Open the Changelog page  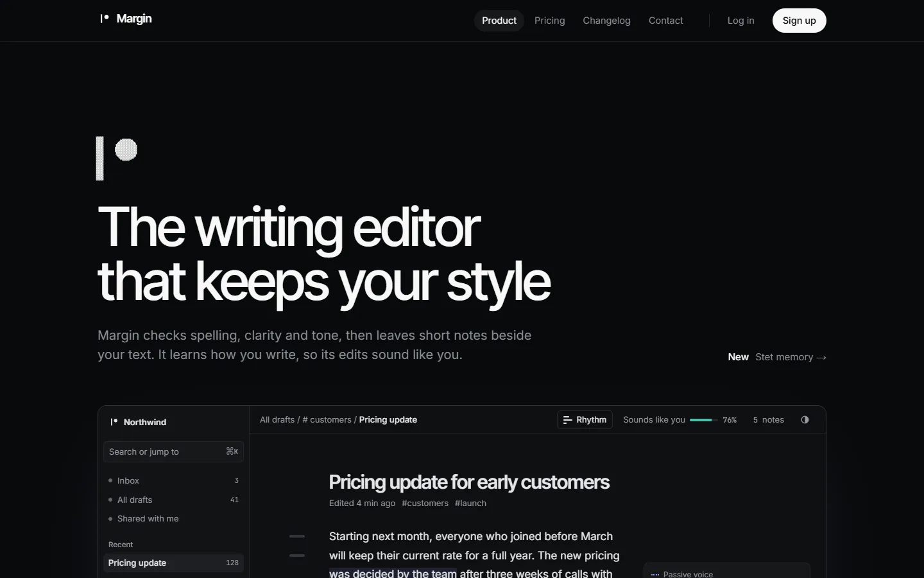606,21
